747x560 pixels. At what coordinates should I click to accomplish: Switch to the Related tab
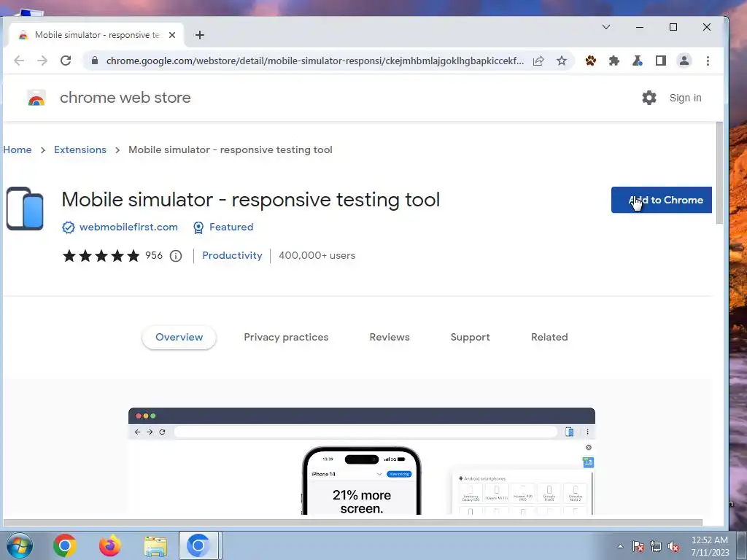click(549, 337)
